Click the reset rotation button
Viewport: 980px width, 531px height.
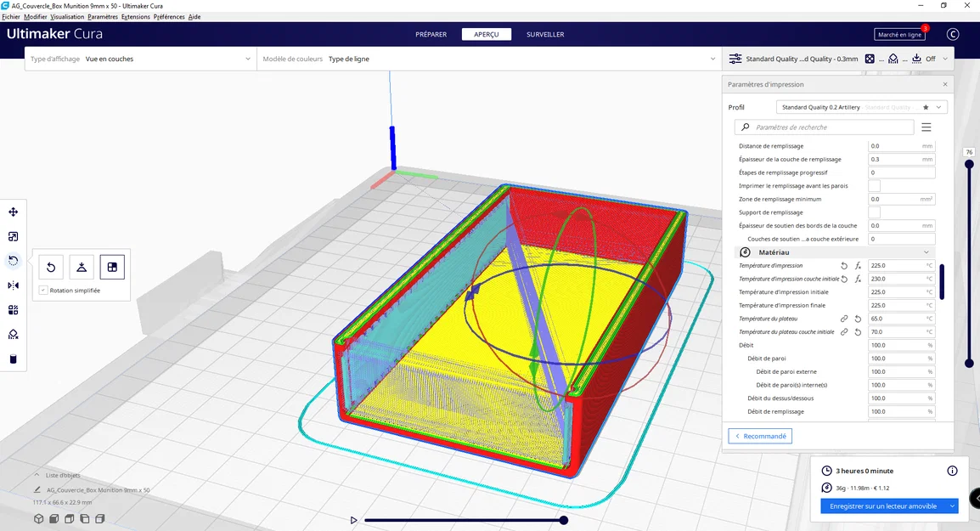(x=51, y=267)
